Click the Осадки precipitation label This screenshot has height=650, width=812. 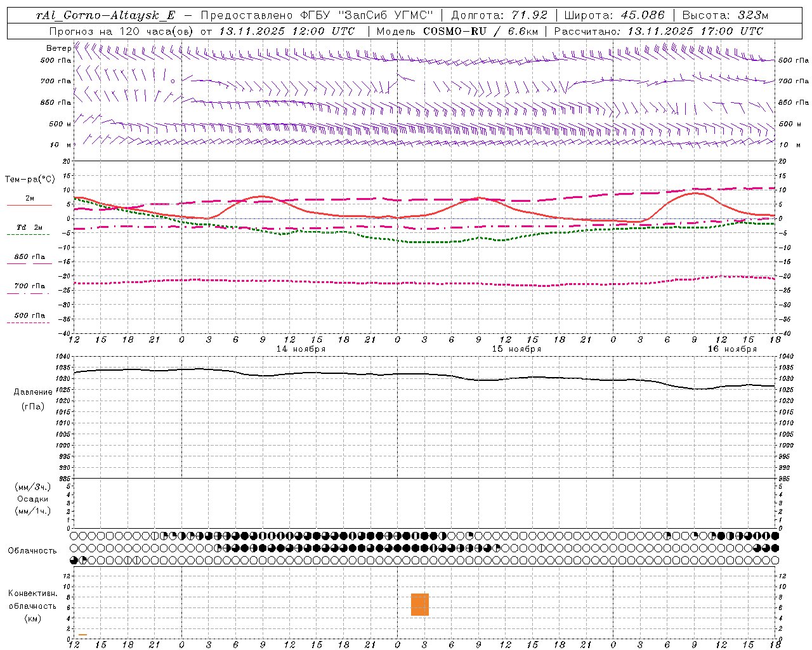click(x=33, y=499)
